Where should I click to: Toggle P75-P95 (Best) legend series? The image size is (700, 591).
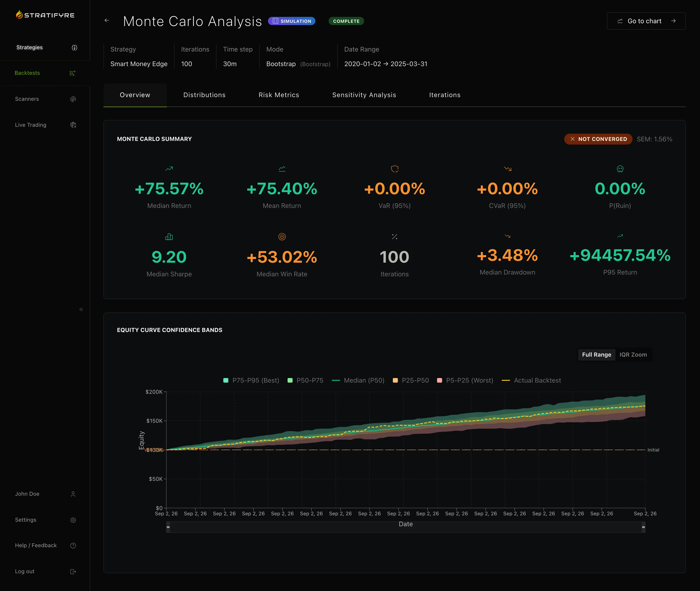pyautogui.click(x=251, y=380)
